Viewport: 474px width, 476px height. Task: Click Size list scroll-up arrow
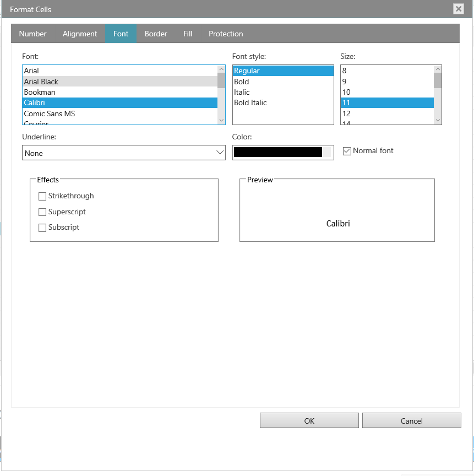click(438, 69)
